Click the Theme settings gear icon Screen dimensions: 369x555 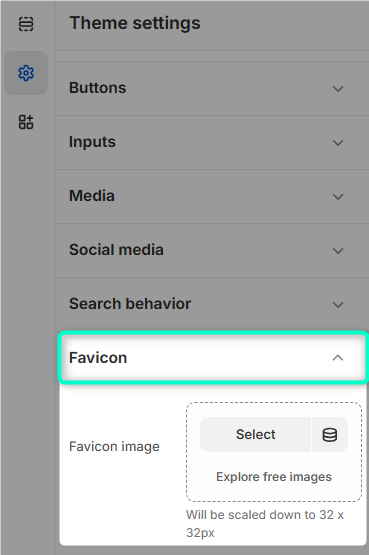26,73
